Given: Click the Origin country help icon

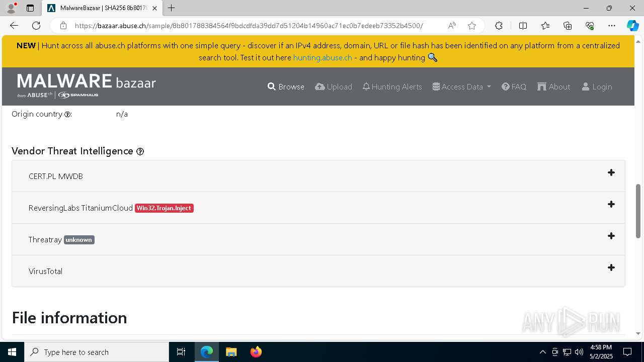Looking at the screenshot, I should pos(67,114).
